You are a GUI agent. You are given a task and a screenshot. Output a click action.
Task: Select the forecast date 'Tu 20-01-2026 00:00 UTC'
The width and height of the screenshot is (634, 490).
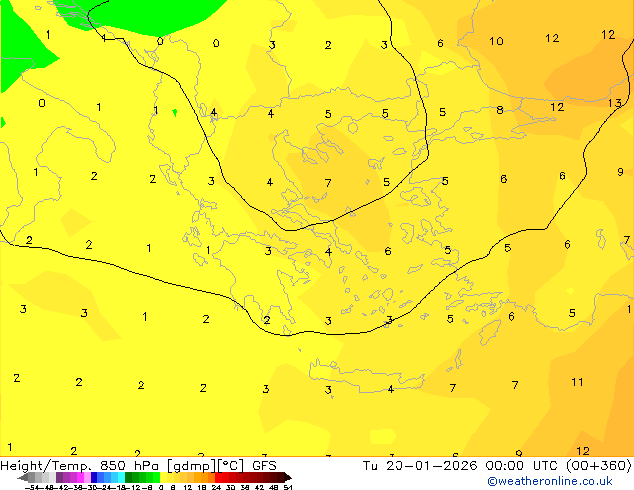tap(460, 466)
